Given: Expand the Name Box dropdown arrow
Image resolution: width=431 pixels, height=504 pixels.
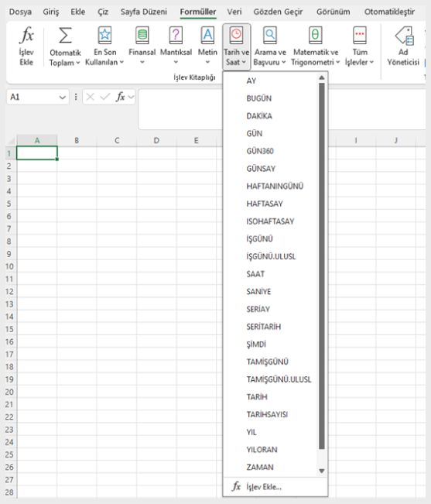Looking at the screenshot, I should pyautogui.click(x=63, y=97).
